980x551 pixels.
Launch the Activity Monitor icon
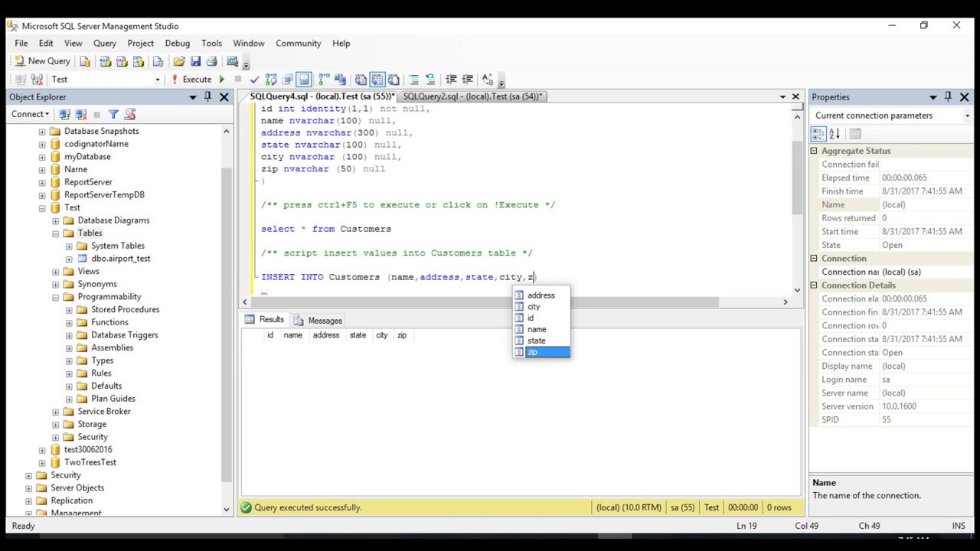(x=233, y=61)
